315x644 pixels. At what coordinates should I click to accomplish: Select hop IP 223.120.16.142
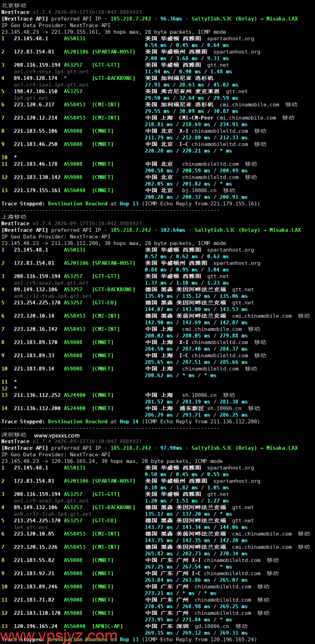[36, 329]
